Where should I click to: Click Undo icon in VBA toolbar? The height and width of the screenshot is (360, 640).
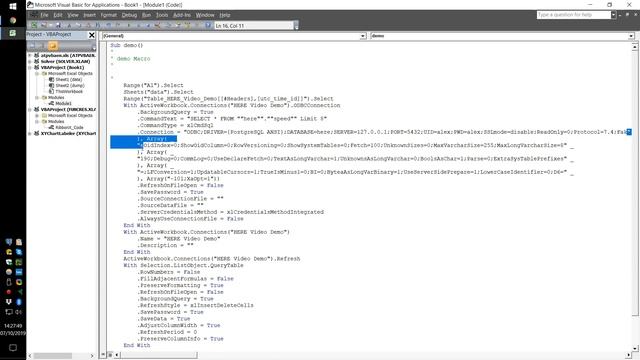[x=108, y=25]
